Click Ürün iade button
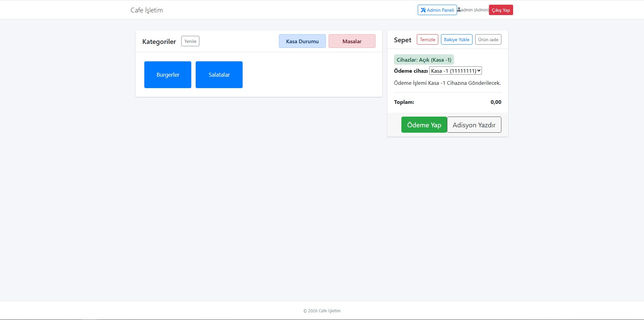644x320 pixels. coord(488,40)
